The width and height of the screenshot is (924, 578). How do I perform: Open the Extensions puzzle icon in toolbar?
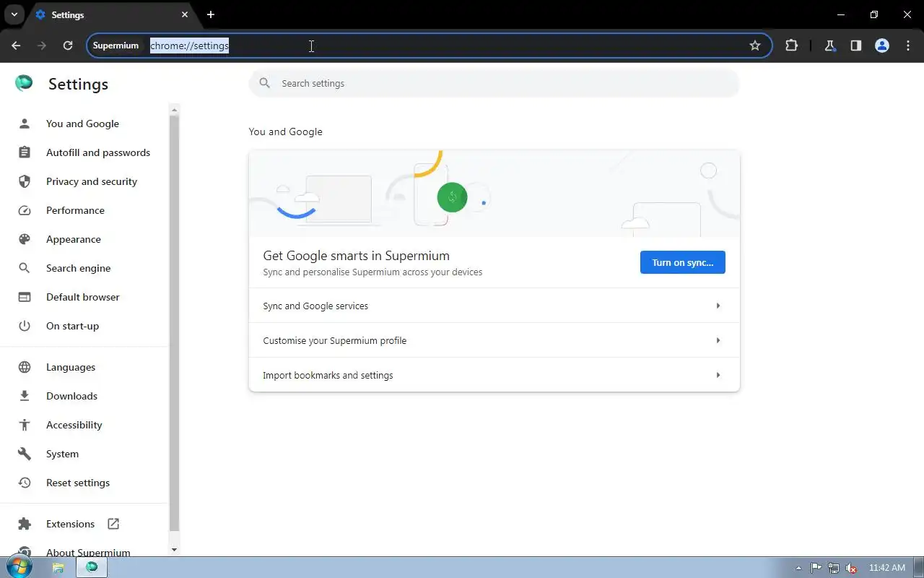pyautogui.click(x=791, y=46)
